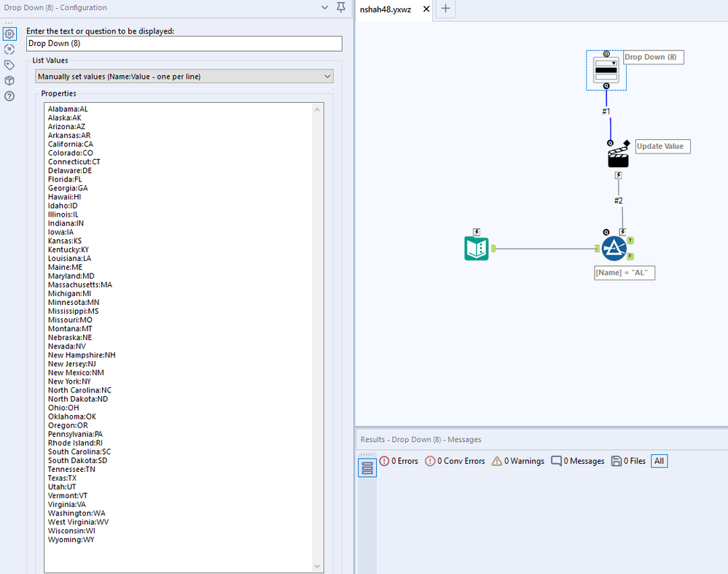Click the Kansas:KS line

[x=65, y=241]
